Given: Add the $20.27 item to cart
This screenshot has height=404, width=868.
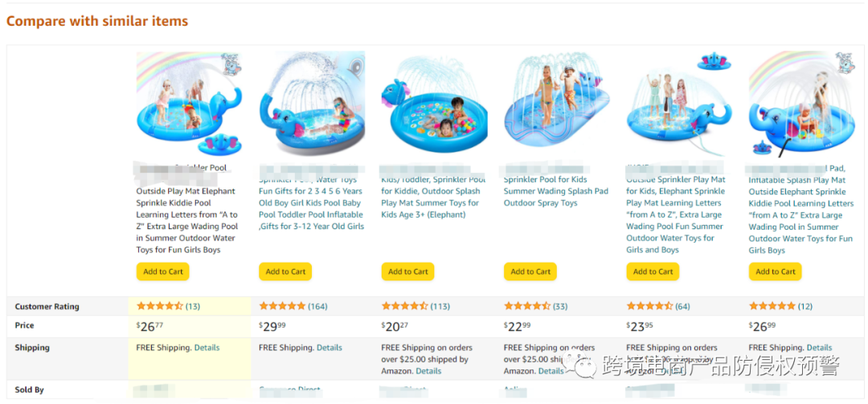Looking at the screenshot, I should pos(408,271).
